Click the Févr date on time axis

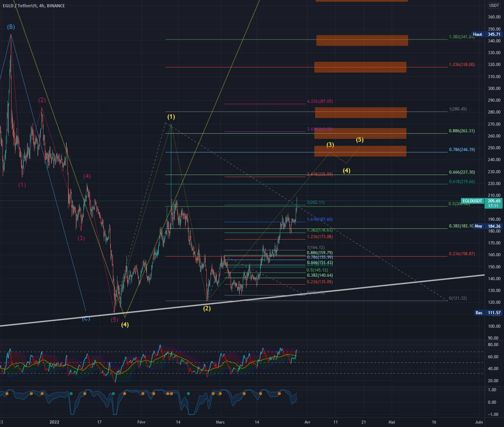click(141, 422)
